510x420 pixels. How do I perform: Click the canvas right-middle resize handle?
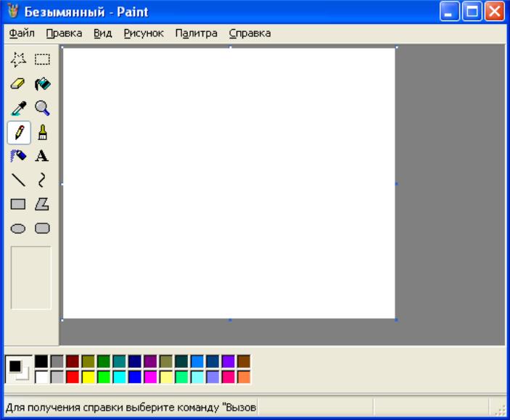397,184
